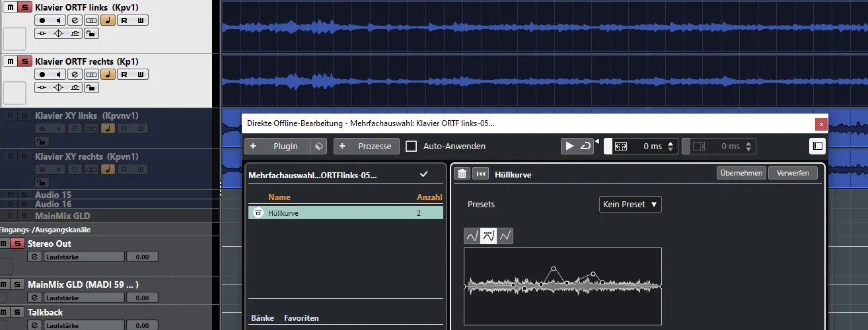The height and width of the screenshot is (330, 868).
Task: Click sends bypass icon on Klavier ORTF rechts
Action: (75, 88)
